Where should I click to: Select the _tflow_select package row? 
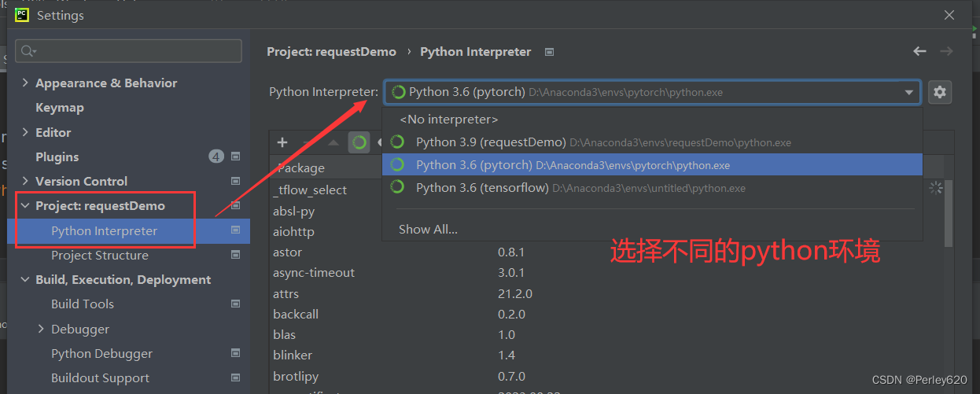click(x=309, y=190)
